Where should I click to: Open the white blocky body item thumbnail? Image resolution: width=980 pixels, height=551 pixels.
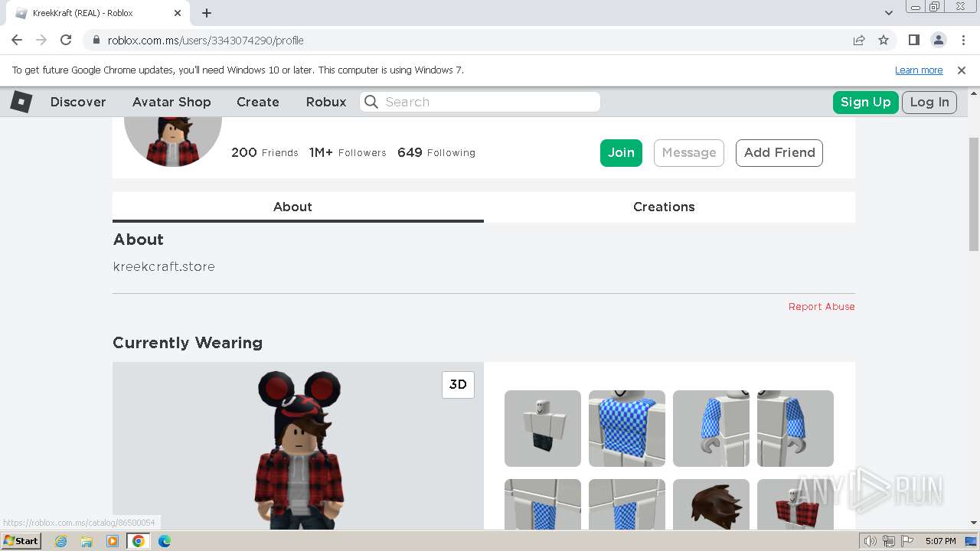(543, 429)
